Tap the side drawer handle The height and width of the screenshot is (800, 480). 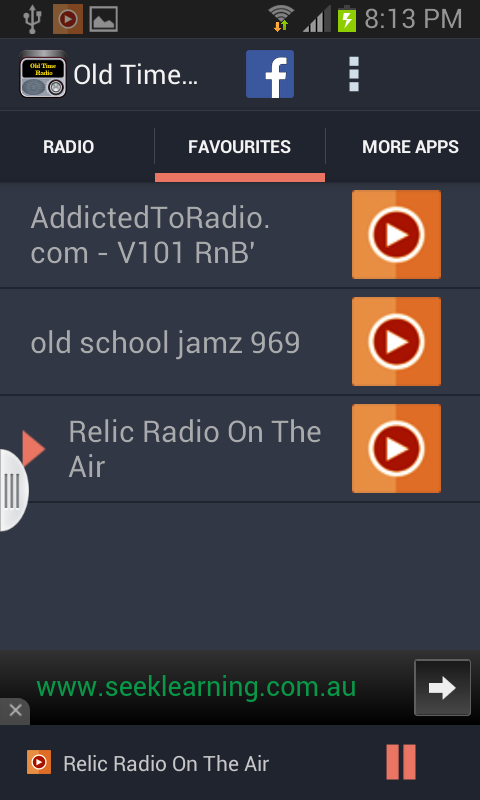[13, 490]
